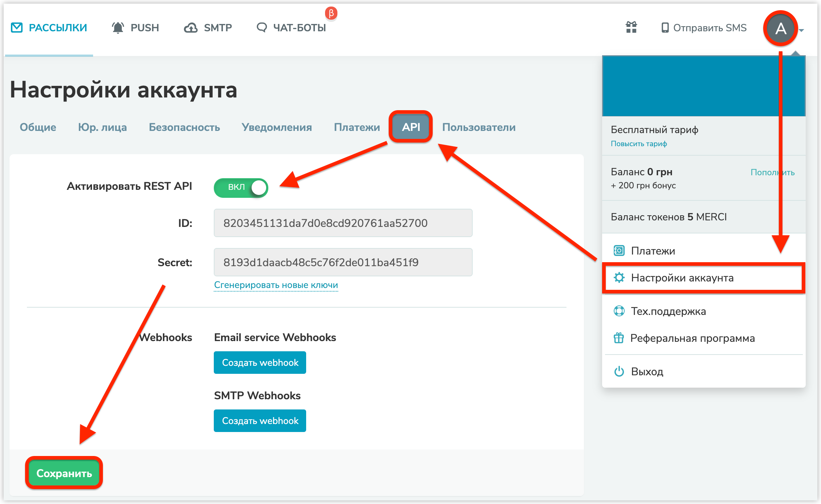Toggle Активировать REST API switch
821x504 pixels.
241,188
